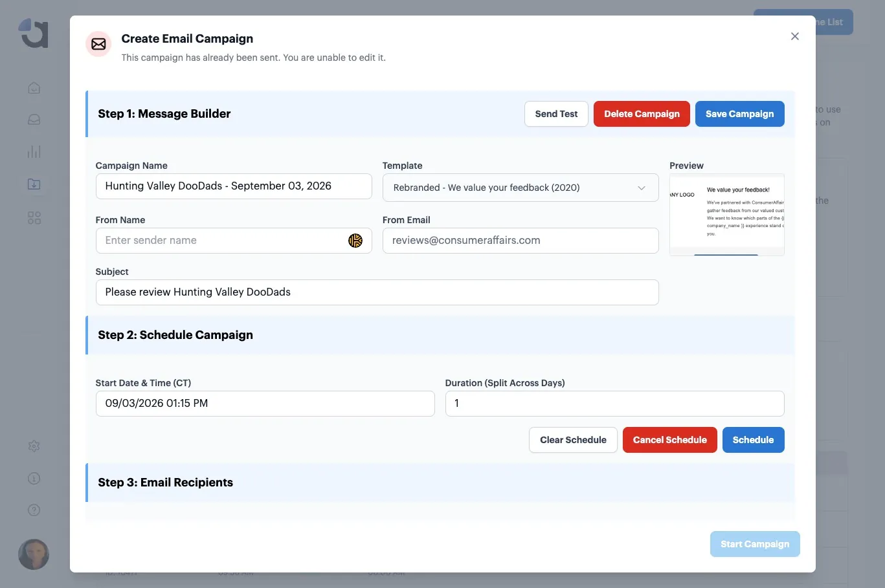Click the Start Campaign button
This screenshot has height=588, width=885.
[755, 544]
